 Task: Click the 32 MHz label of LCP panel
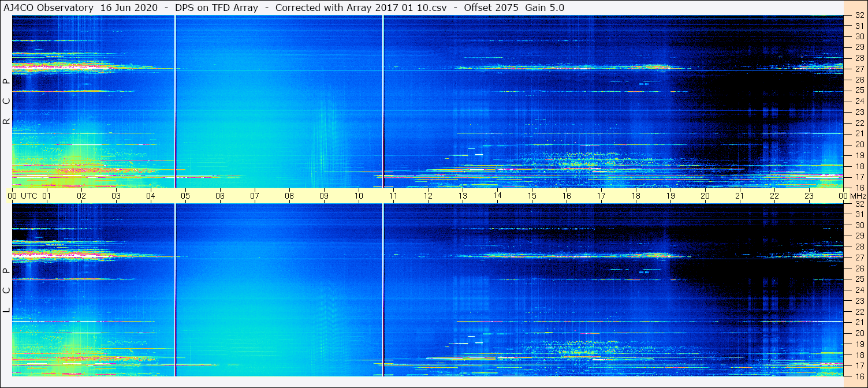point(859,204)
